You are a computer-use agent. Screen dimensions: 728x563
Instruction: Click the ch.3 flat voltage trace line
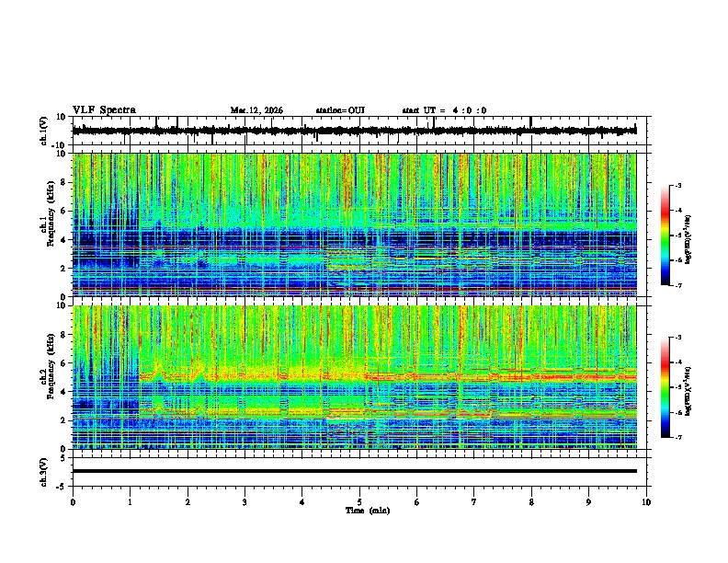pos(354,471)
